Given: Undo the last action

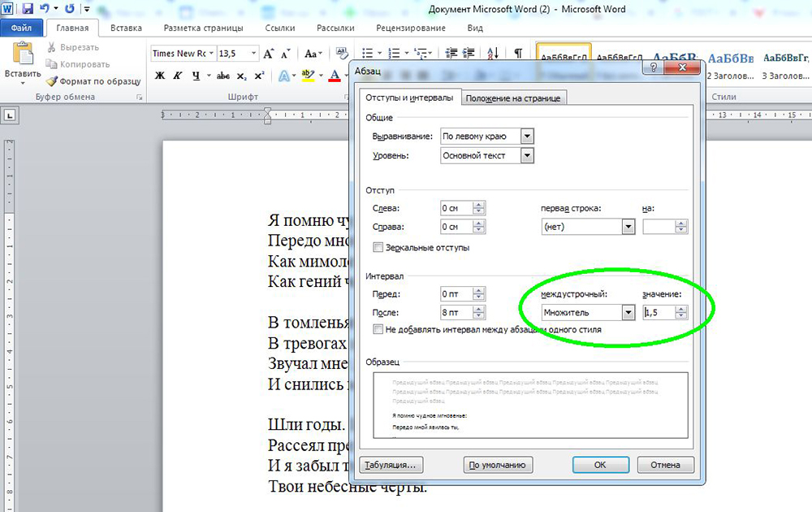Looking at the screenshot, I should tap(45, 8).
